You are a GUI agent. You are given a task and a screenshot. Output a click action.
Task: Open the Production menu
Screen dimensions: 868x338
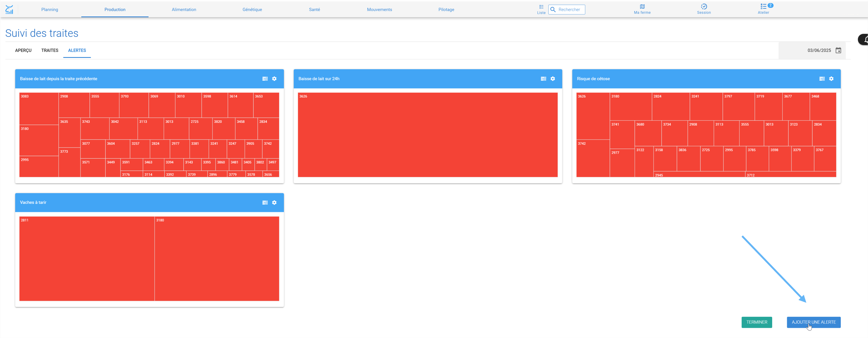[115, 9]
